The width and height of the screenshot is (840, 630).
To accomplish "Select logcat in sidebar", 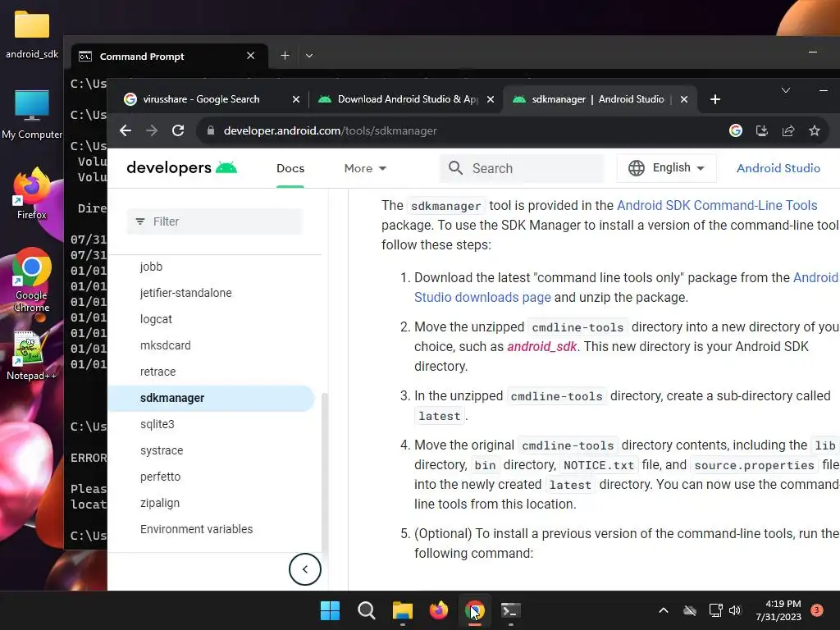I will [156, 319].
